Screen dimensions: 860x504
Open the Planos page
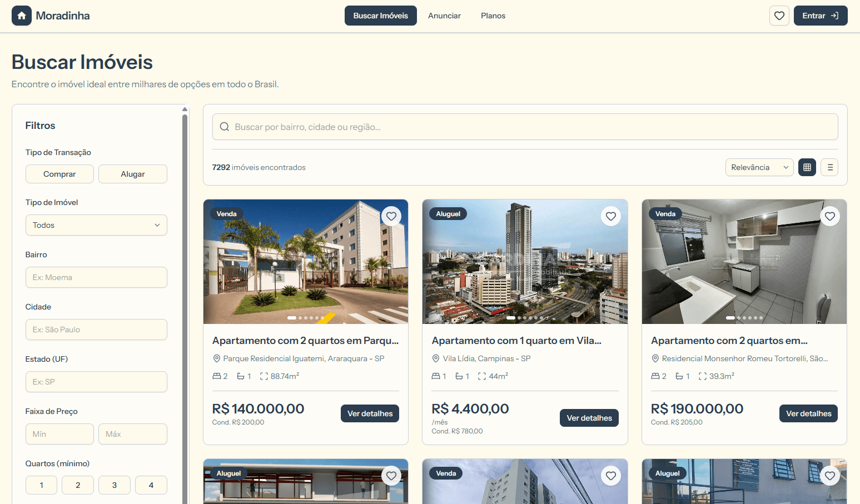pyautogui.click(x=493, y=16)
